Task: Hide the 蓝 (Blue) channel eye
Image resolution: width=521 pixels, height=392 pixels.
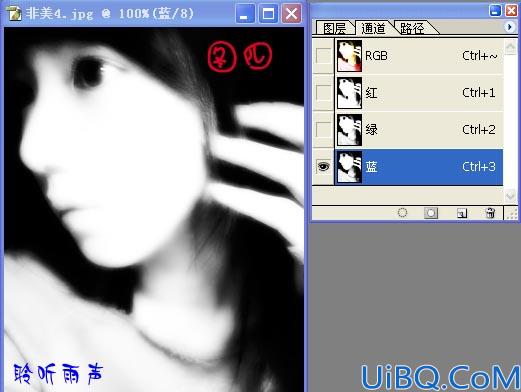Action: [x=323, y=166]
